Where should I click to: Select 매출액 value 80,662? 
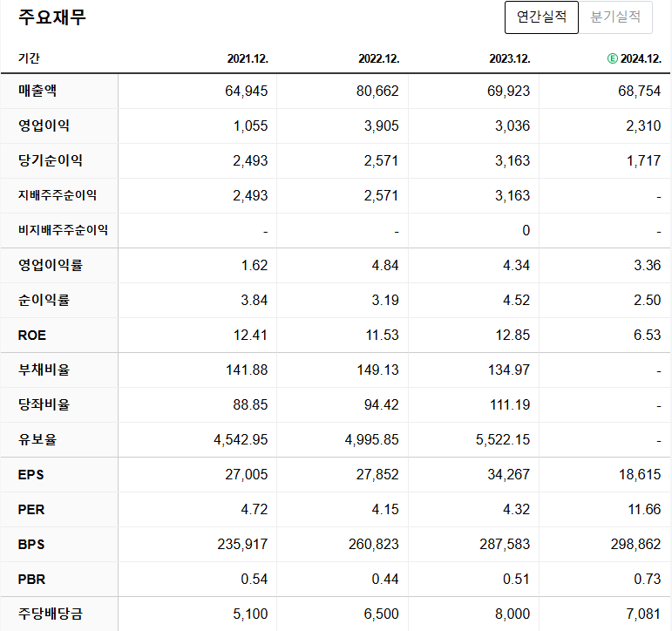pyautogui.click(x=377, y=91)
